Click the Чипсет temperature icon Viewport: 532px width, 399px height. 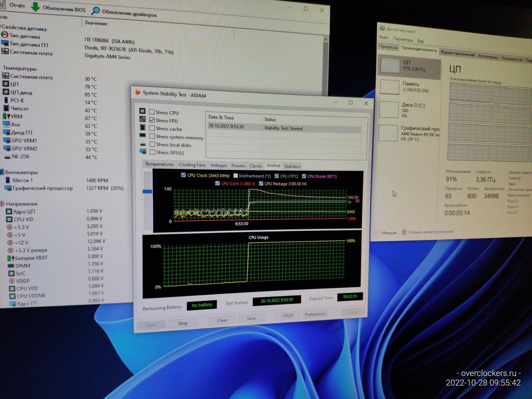[6, 108]
